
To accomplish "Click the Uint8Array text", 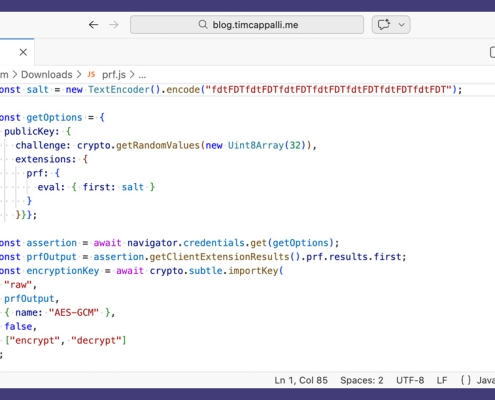I will [256, 146].
